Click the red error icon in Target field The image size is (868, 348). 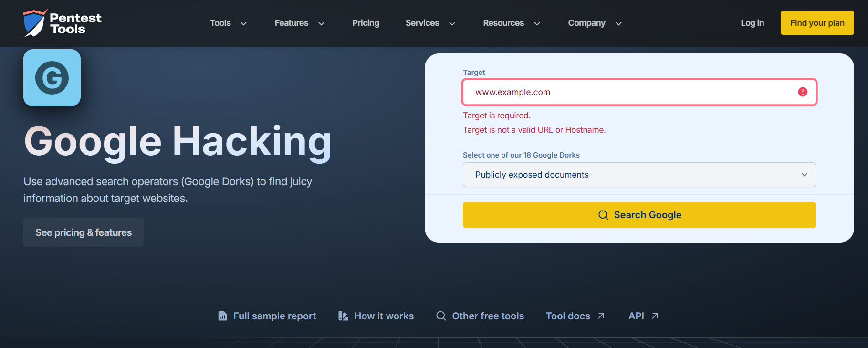[x=803, y=92]
